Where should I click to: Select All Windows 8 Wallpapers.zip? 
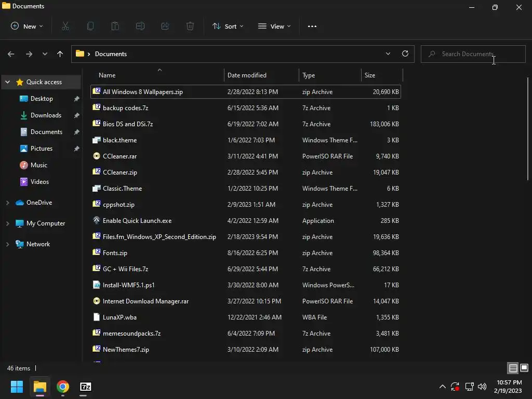tap(246, 91)
